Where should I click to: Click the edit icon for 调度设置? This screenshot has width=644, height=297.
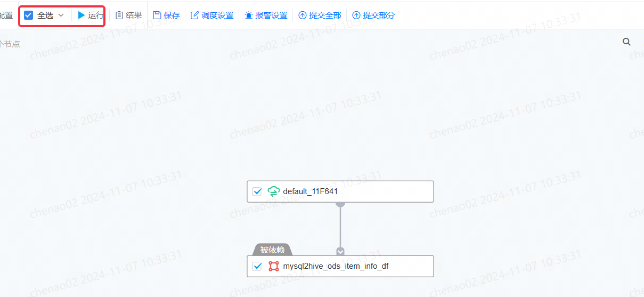(195, 15)
